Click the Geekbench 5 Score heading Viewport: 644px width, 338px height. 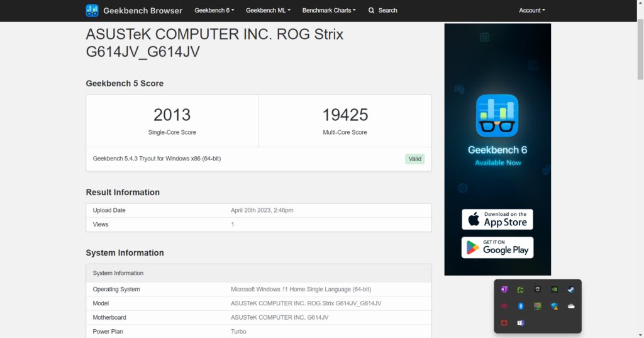(125, 84)
